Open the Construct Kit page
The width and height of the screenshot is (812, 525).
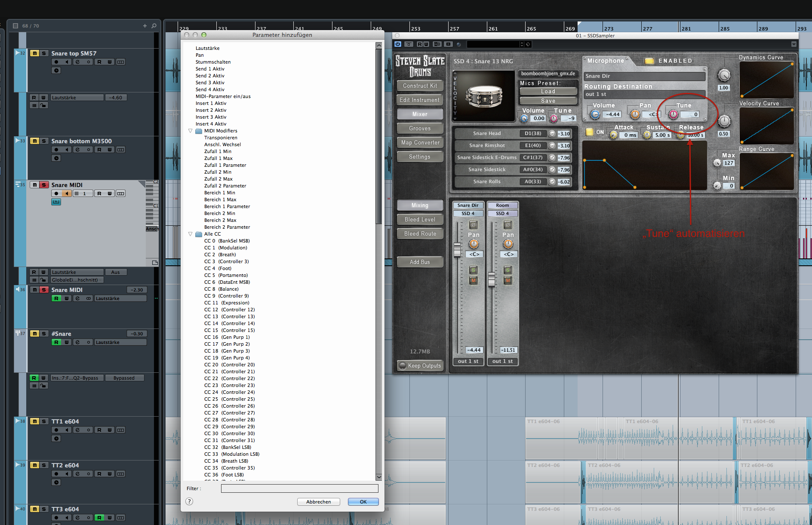click(x=420, y=86)
